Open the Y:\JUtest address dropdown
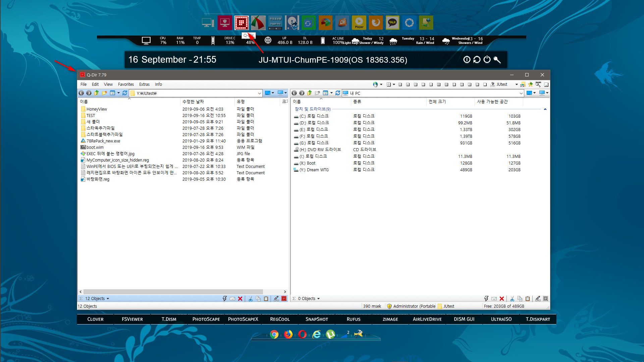 [x=259, y=93]
